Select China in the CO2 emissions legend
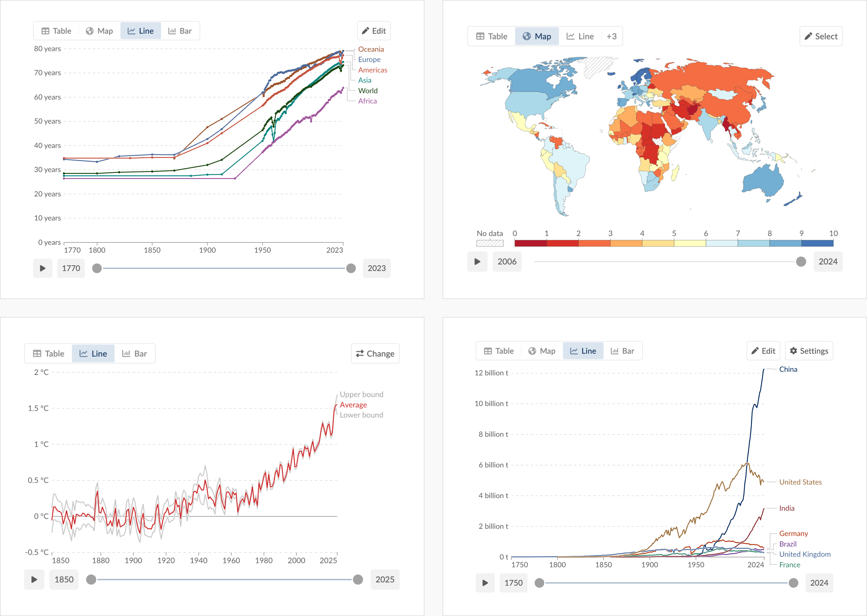 (788, 369)
